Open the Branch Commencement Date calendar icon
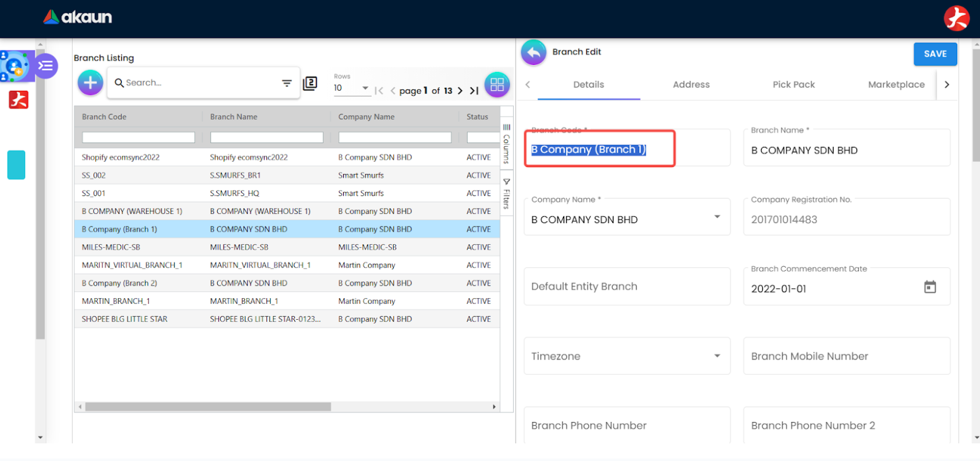The width and height of the screenshot is (980, 461). click(x=931, y=286)
